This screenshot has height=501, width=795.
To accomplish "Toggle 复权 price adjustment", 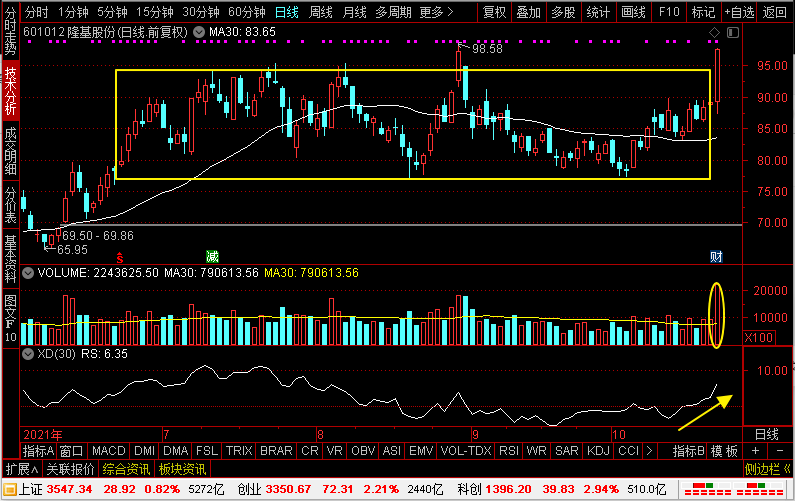I will click(494, 12).
